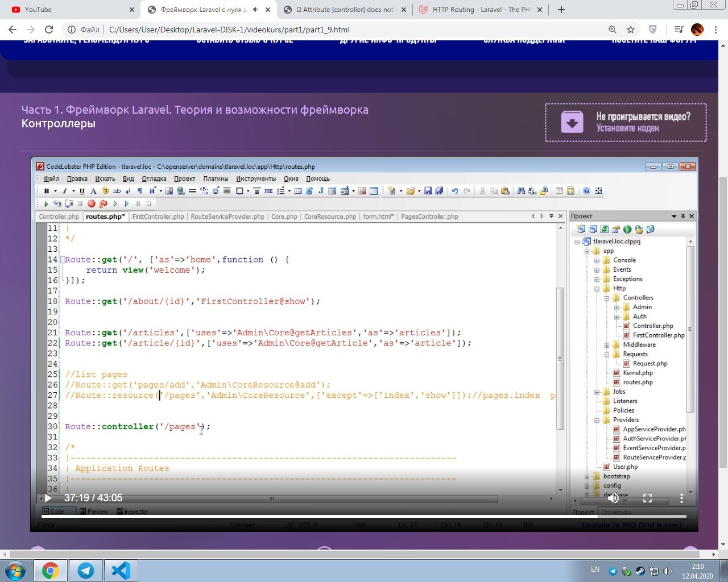Toggle the Underline formatting toolbar icon
The width and height of the screenshot is (728, 582).
coord(81,191)
